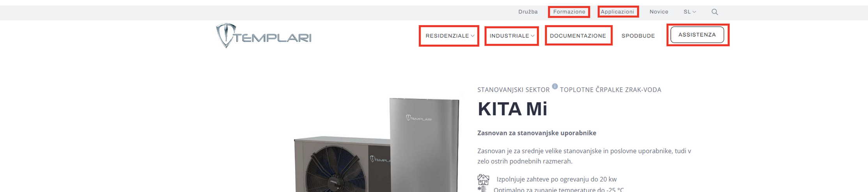This screenshot has width=868, height=192.
Task: Click the Assistenza button
Action: [697, 35]
